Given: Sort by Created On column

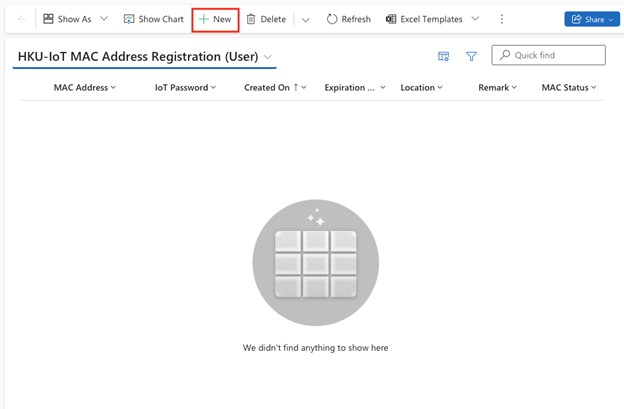Looking at the screenshot, I should click(275, 88).
